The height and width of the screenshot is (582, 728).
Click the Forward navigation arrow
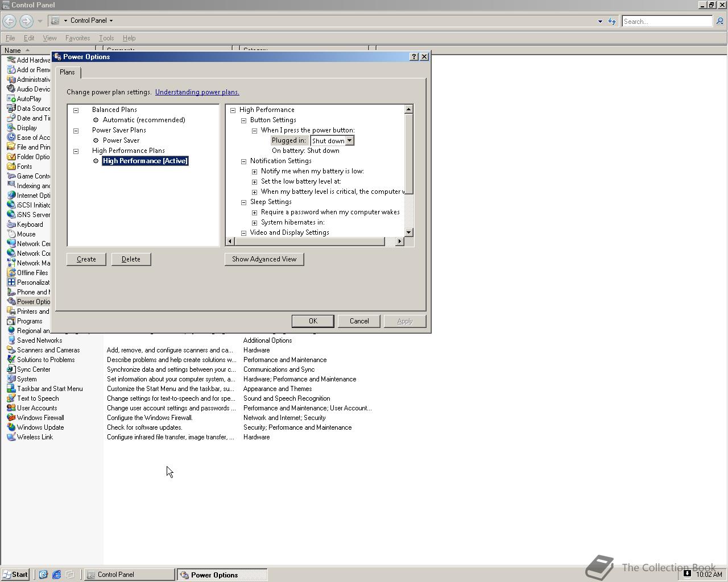point(26,21)
